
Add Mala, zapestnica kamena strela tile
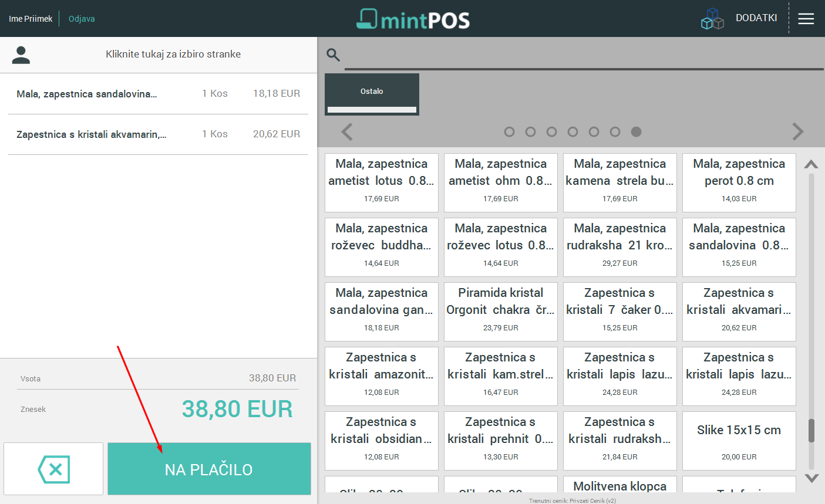(620, 182)
